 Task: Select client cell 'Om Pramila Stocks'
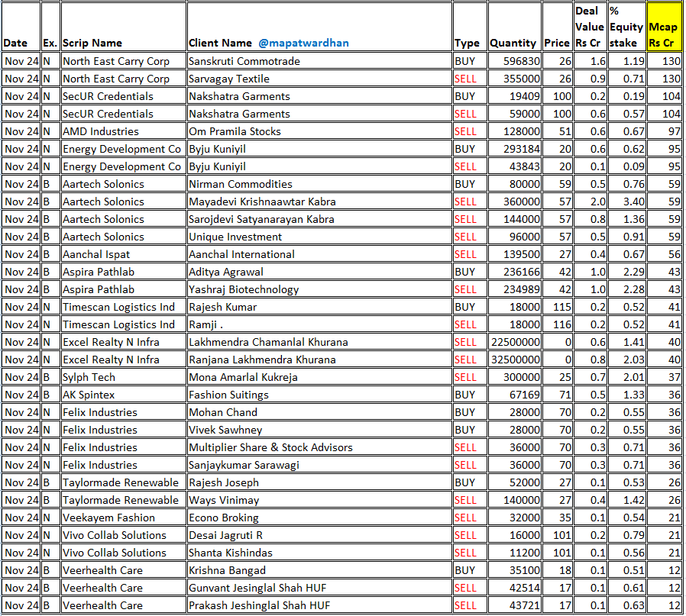pyautogui.click(x=319, y=131)
